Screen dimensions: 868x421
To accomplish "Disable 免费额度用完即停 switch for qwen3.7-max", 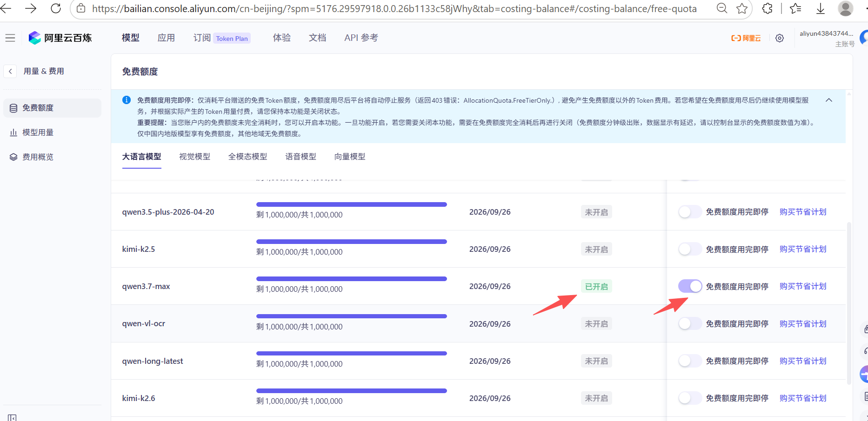I will click(690, 286).
